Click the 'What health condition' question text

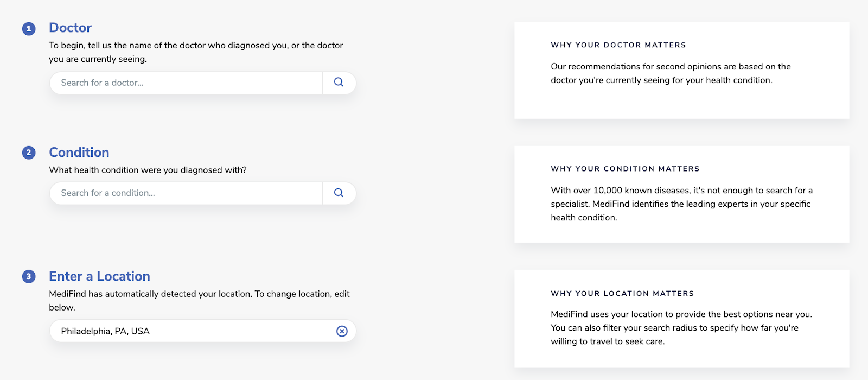tap(148, 170)
